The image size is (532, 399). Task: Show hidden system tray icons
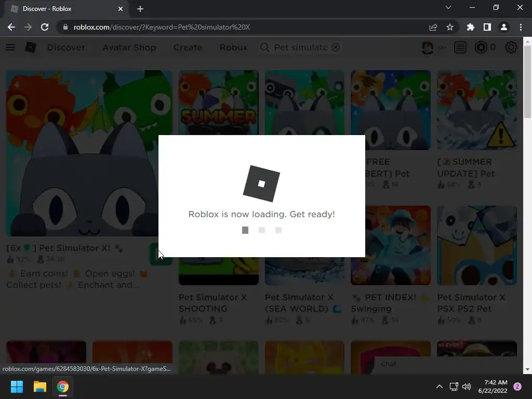click(x=439, y=387)
